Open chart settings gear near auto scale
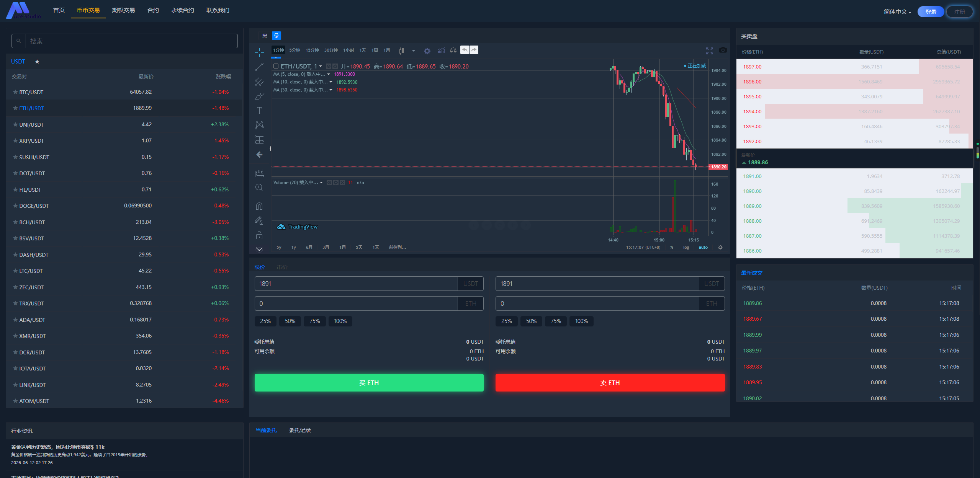 tap(720, 247)
